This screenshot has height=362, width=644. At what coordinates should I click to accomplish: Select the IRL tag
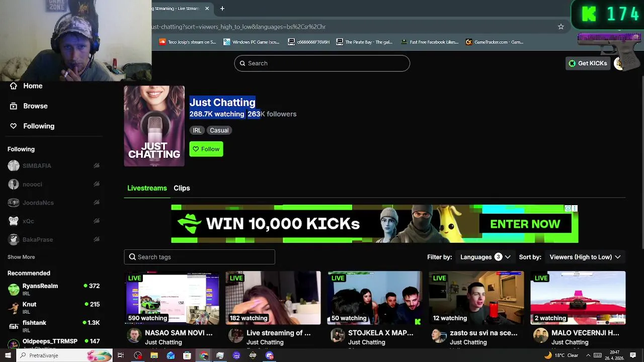197,130
